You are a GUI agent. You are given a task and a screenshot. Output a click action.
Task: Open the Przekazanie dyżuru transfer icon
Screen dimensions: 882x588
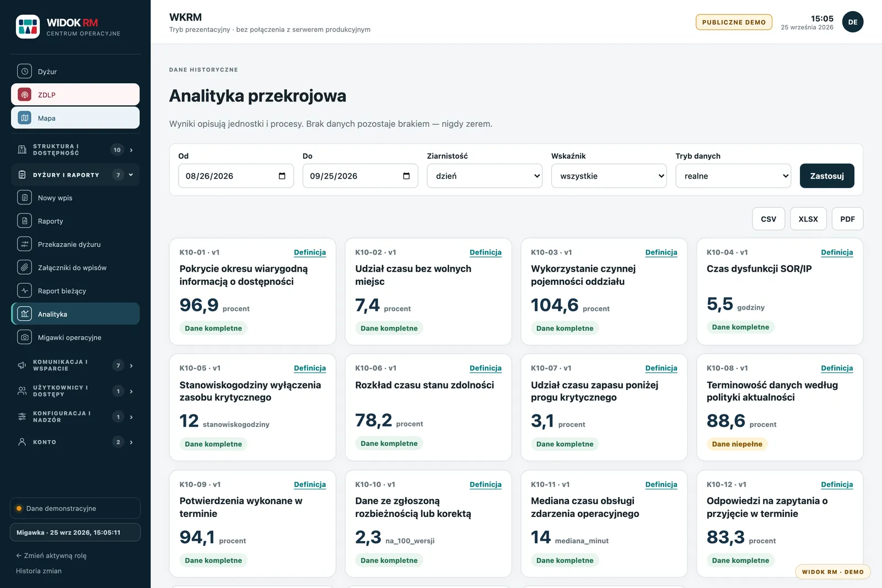pos(24,244)
